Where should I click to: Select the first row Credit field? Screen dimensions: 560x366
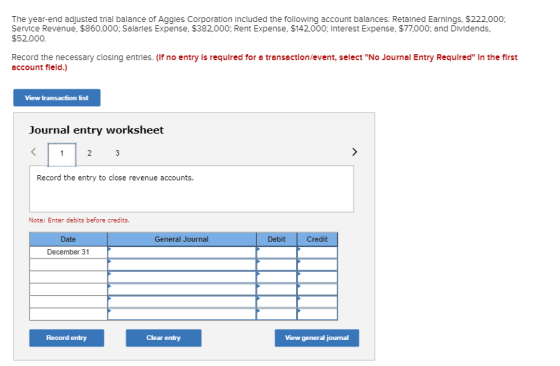[317, 252]
